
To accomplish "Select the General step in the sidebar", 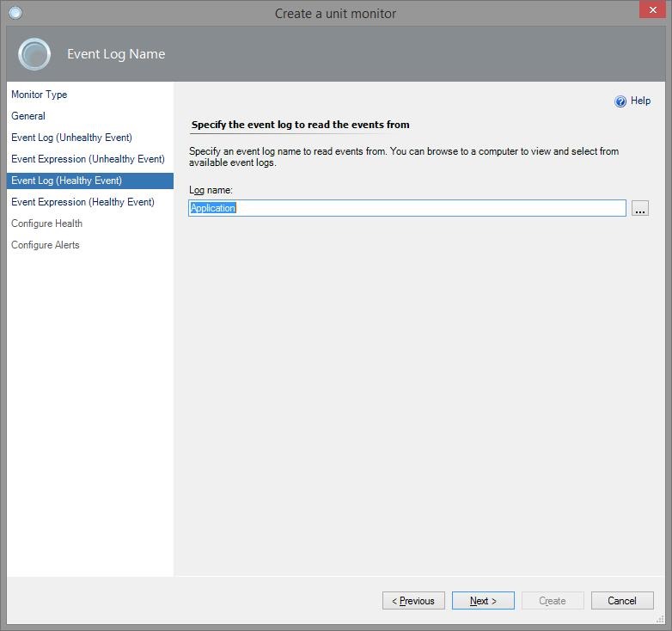I will coord(28,116).
